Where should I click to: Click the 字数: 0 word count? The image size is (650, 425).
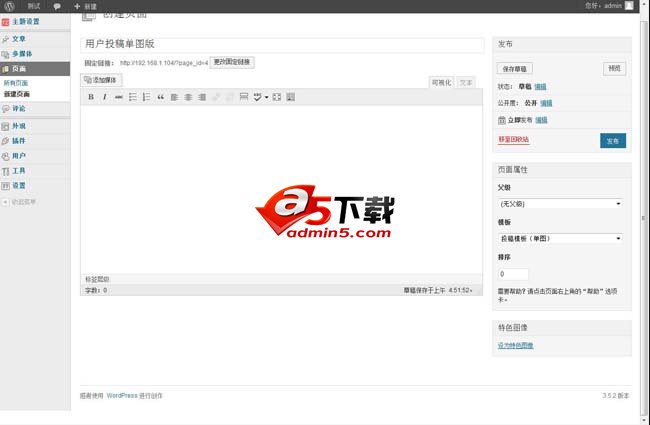tap(96, 290)
